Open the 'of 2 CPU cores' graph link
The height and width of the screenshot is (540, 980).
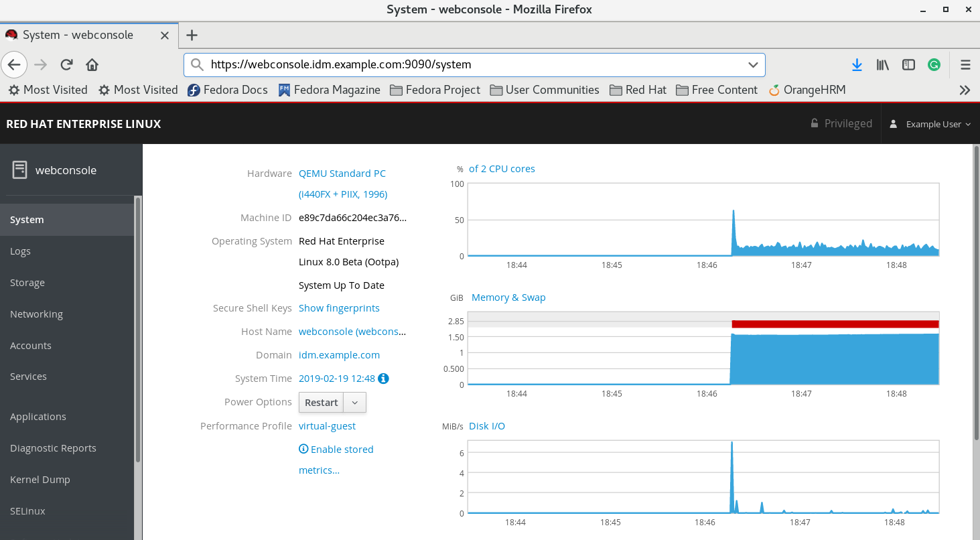pos(502,169)
